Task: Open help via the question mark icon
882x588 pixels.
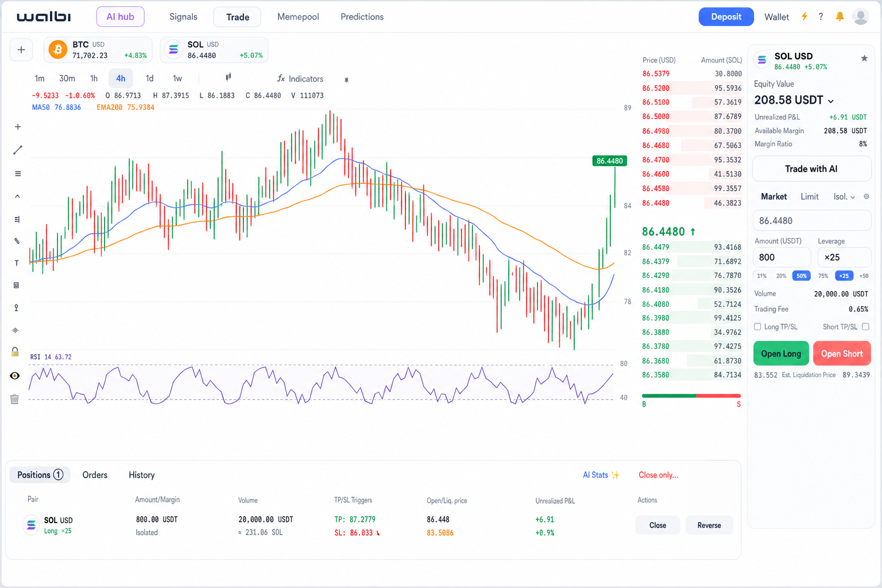Action: point(821,17)
